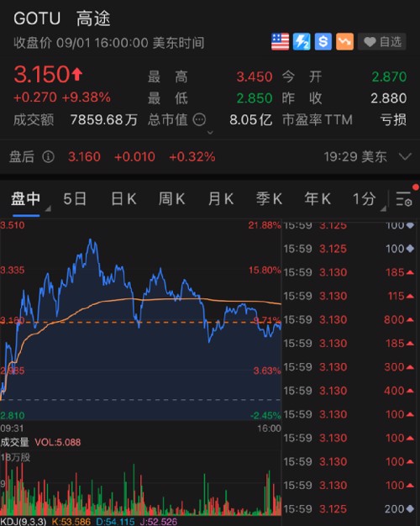Select the 盘中 intraday tab
This screenshot has width=420, height=526.
click(26, 199)
